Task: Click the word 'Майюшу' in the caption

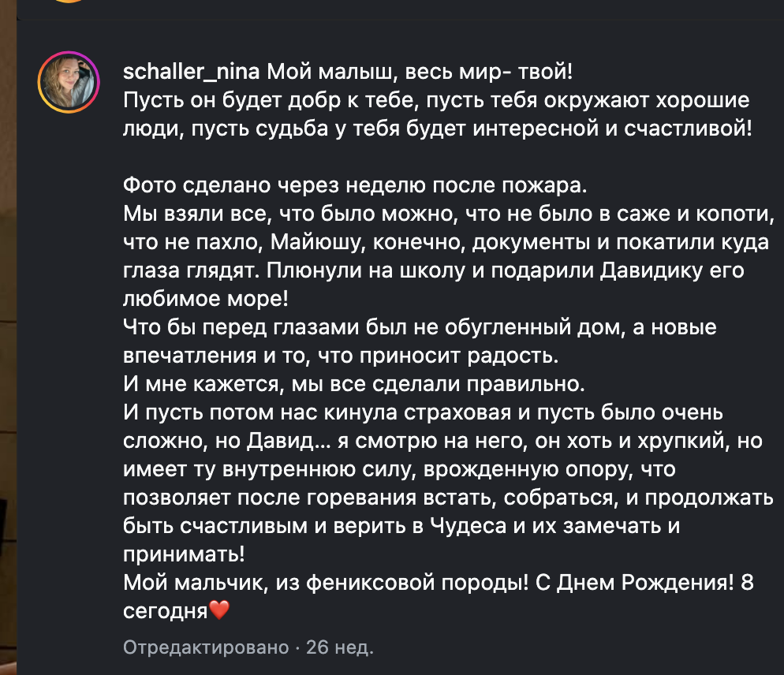Action: click(x=315, y=243)
